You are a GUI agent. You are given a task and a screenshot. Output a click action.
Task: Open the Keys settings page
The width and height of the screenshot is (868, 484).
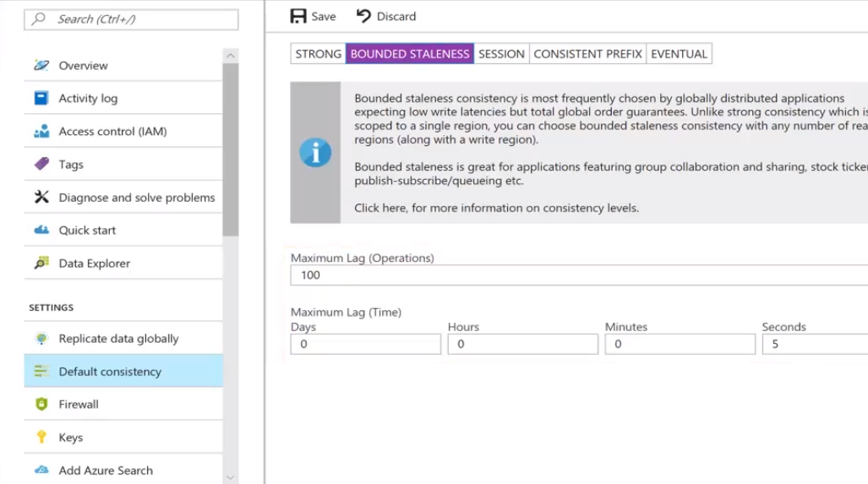click(x=123, y=437)
